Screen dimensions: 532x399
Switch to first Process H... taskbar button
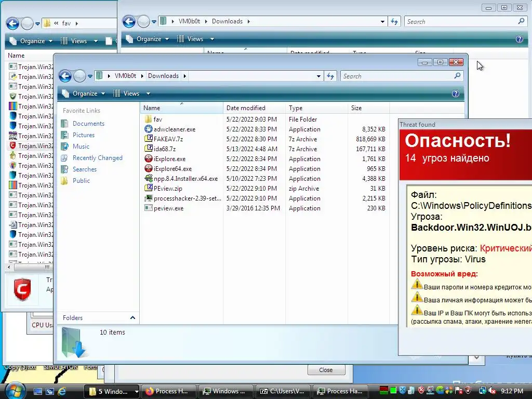coord(169,391)
